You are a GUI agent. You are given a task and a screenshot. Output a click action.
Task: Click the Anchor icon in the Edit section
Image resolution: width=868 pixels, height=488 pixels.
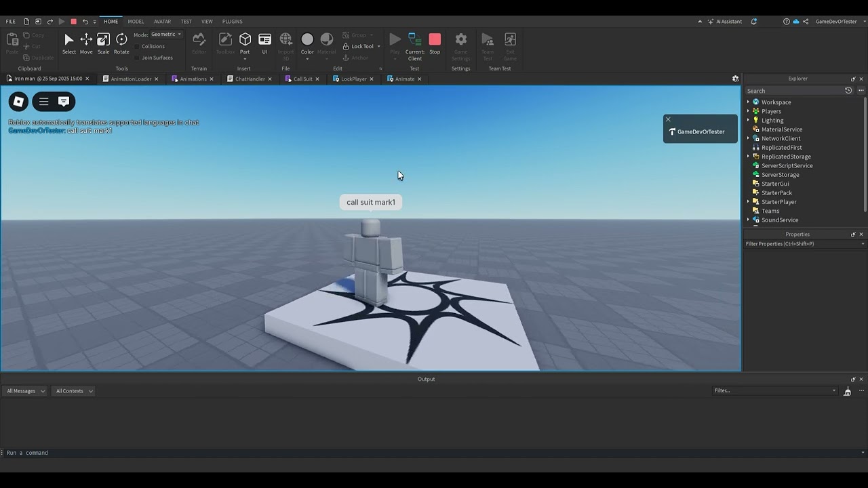pyautogui.click(x=346, y=58)
